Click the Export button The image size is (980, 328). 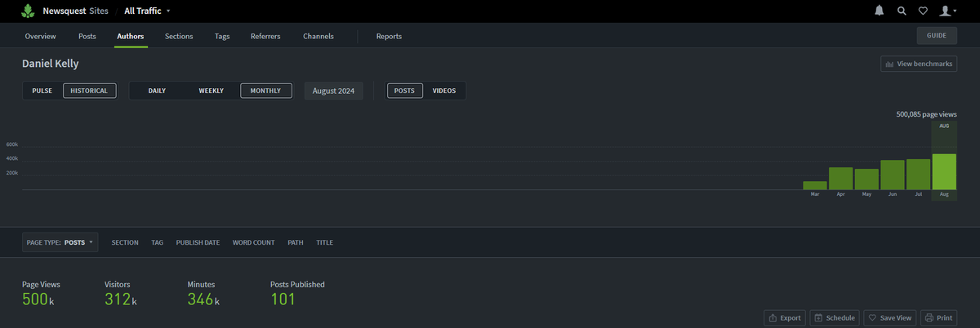pyautogui.click(x=786, y=317)
